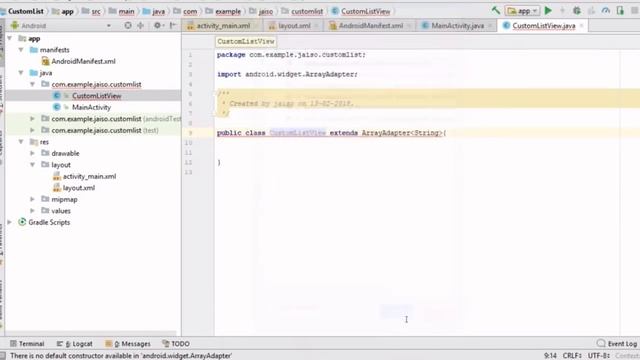This screenshot has width=640, height=360.
Task: Click the UTF-8 encoding indicator
Action: click(599, 356)
